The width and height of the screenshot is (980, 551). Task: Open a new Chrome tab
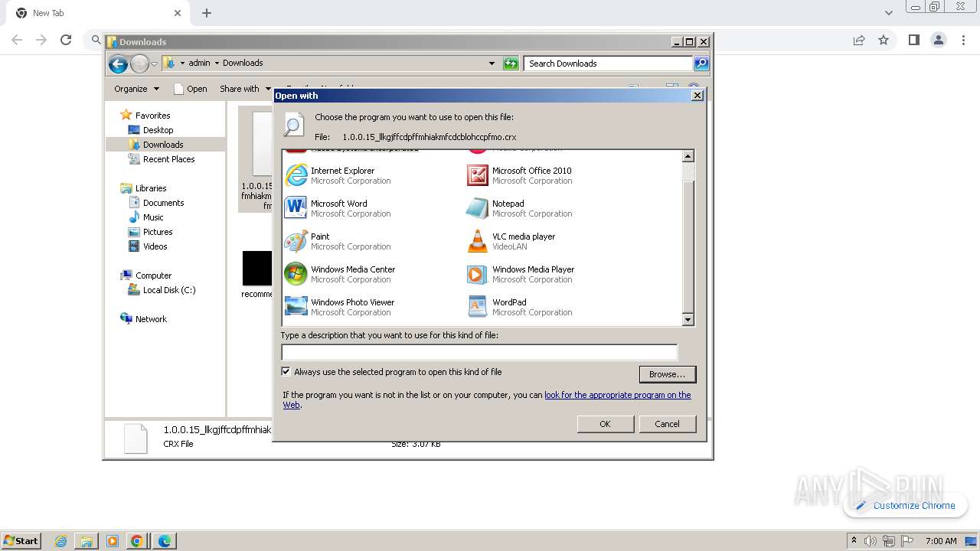[x=207, y=13]
